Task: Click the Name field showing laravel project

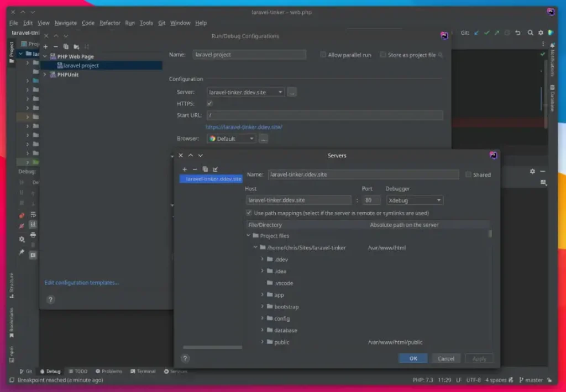Action: tap(249, 54)
